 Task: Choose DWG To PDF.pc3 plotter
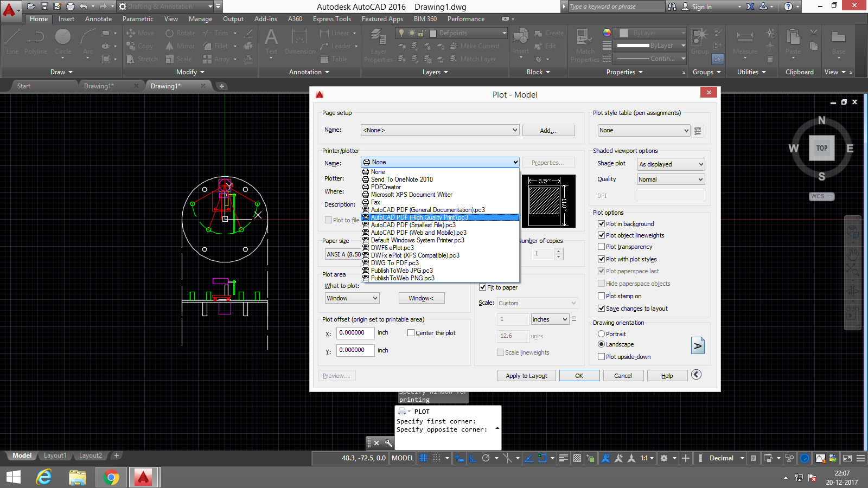point(441,263)
